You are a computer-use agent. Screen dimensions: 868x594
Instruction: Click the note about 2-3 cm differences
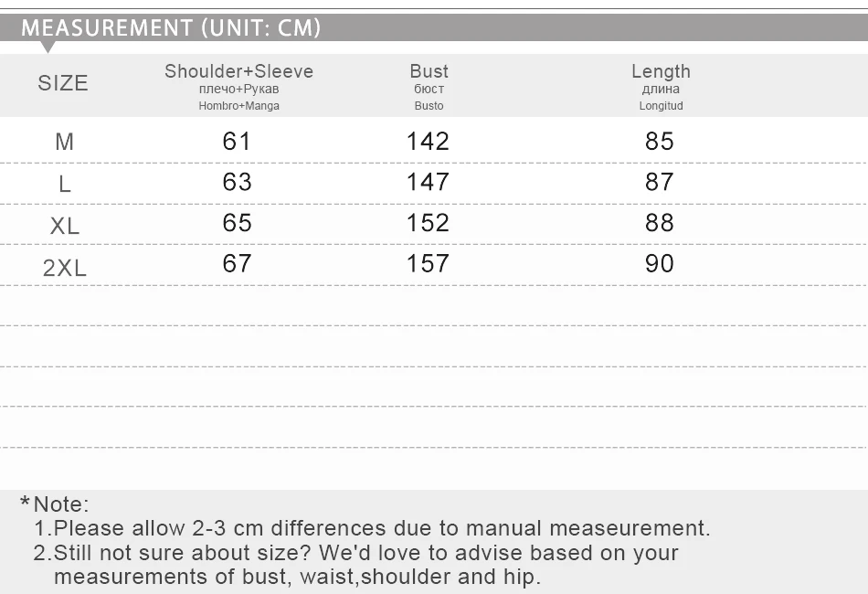[x=372, y=528]
